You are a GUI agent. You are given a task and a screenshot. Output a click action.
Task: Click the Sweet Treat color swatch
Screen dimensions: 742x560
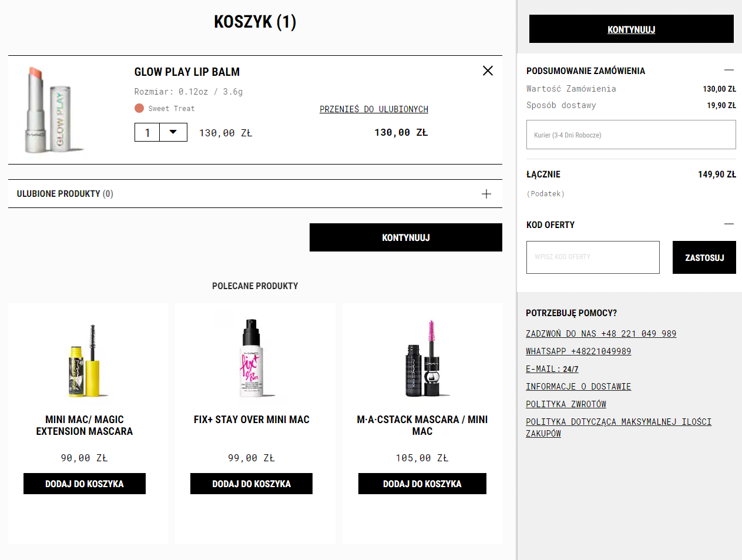click(139, 108)
